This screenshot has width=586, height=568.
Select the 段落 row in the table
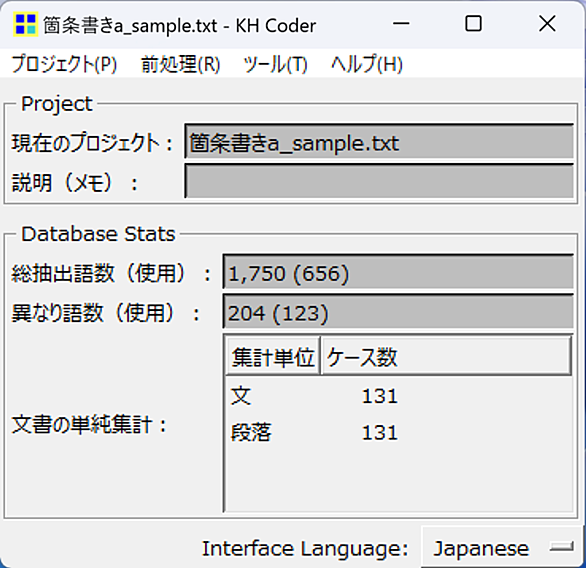tap(399, 432)
